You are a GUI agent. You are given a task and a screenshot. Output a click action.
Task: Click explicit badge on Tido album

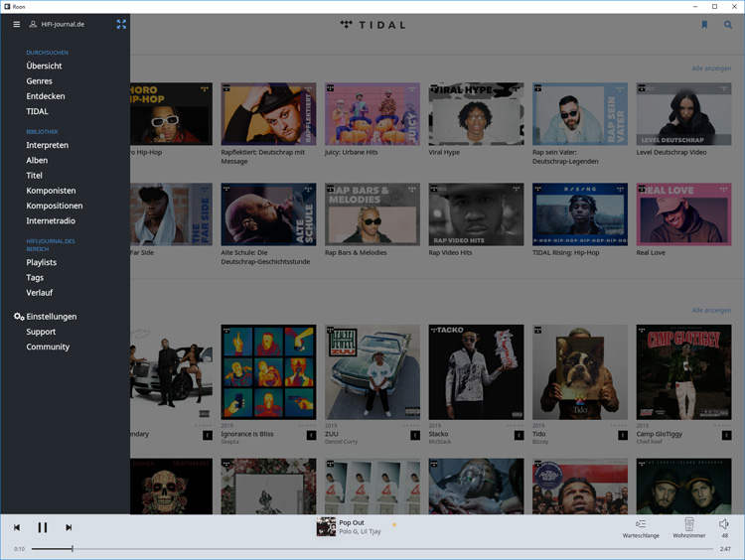click(623, 435)
